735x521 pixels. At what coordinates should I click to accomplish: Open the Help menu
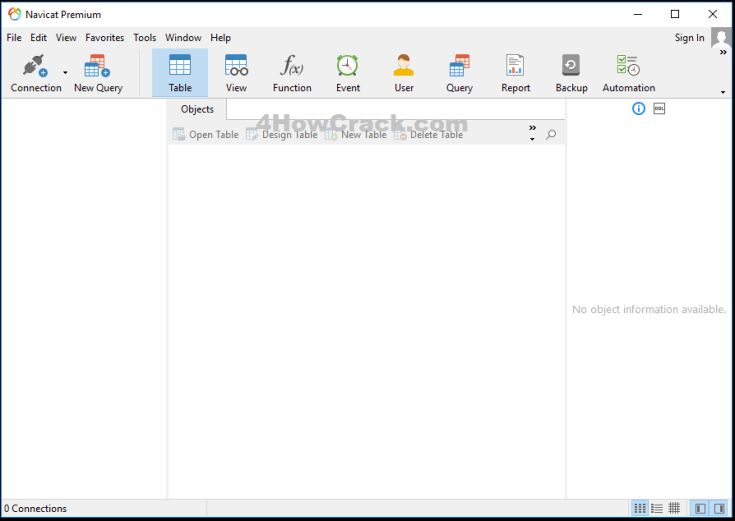[220, 38]
